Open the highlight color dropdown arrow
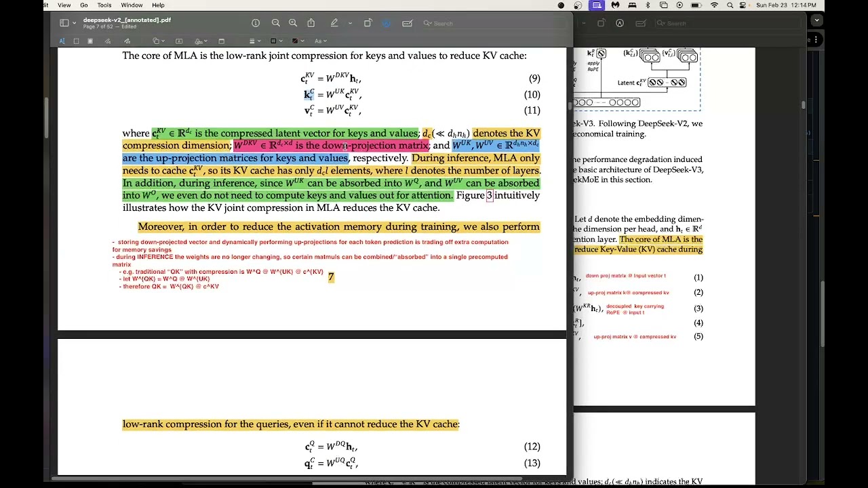This screenshot has height=488, width=868. 350,23
